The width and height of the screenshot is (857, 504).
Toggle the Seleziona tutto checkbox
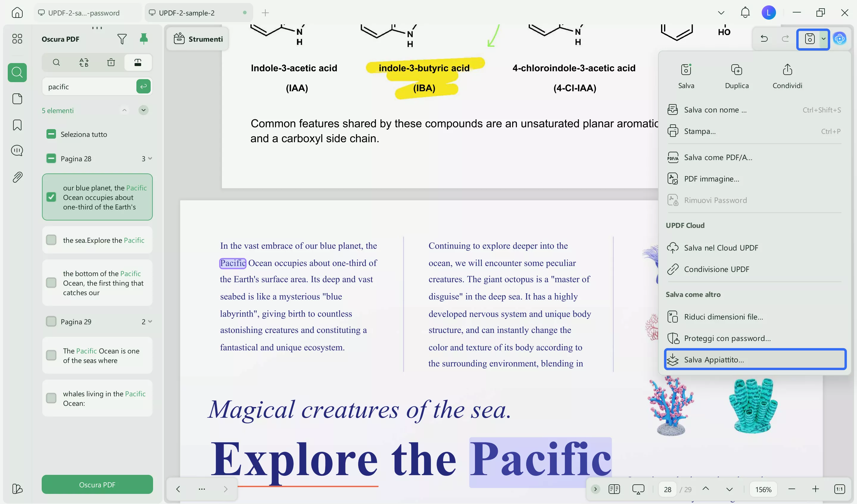(x=51, y=134)
